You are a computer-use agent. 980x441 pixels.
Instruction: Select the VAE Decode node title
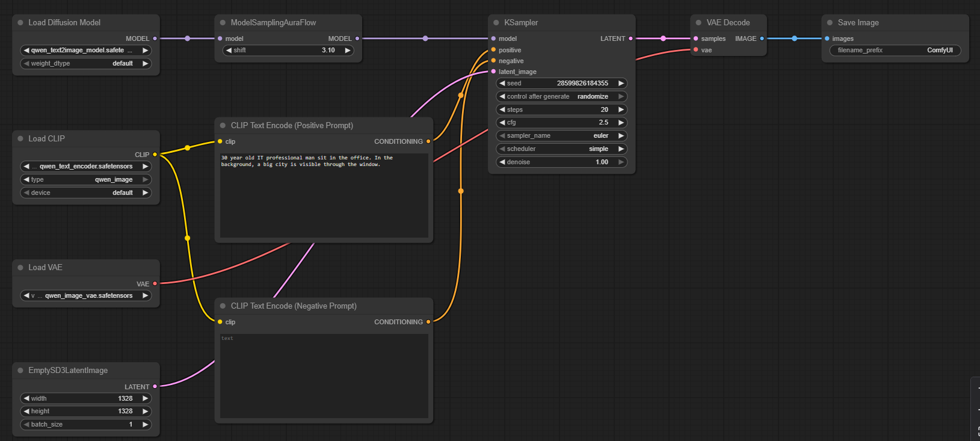[x=728, y=23]
